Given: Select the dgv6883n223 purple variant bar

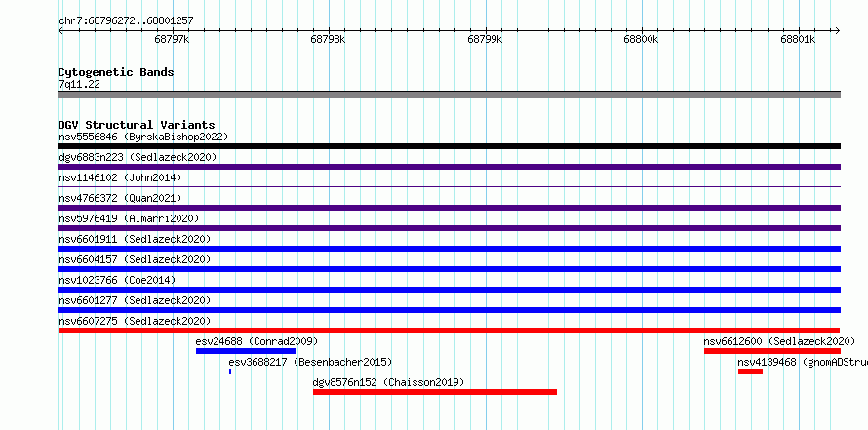Looking at the screenshot, I should tap(449, 167).
